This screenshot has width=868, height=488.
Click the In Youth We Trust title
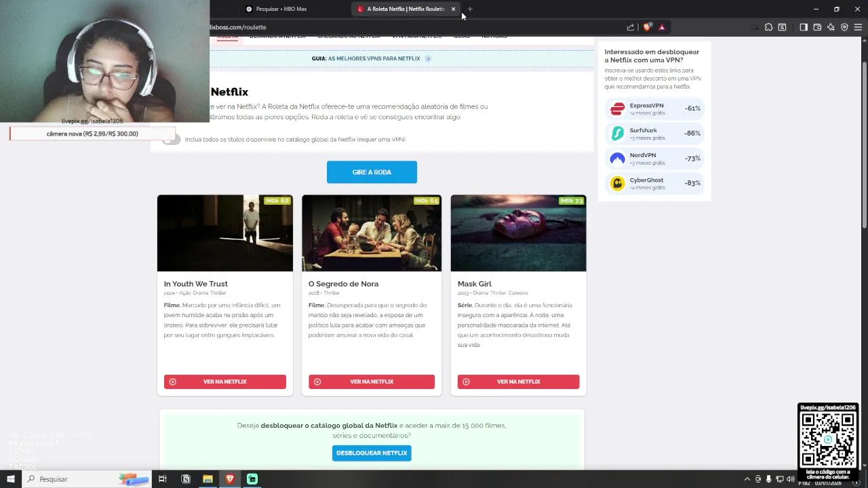click(196, 284)
